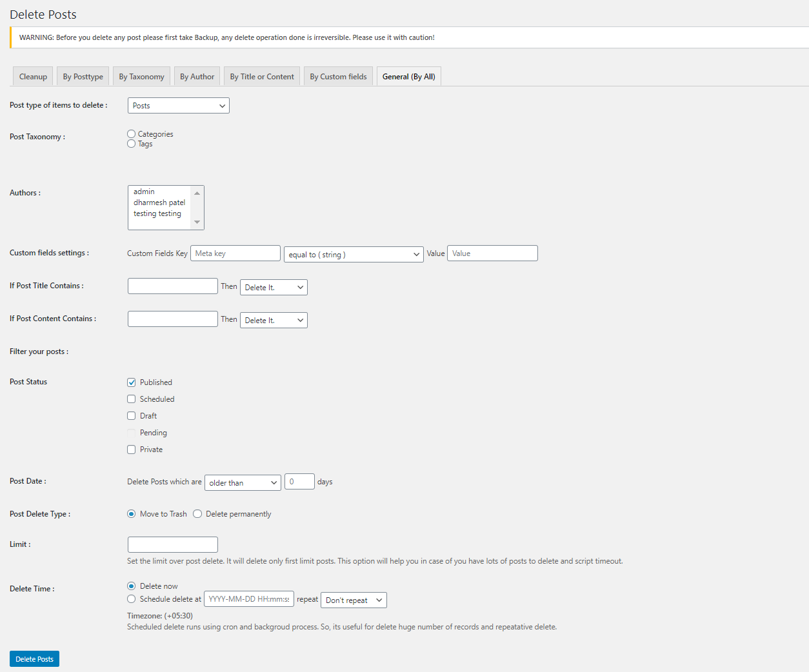This screenshot has height=672, width=809.
Task: Select admin in the Authors list
Action: coord(143,191)
